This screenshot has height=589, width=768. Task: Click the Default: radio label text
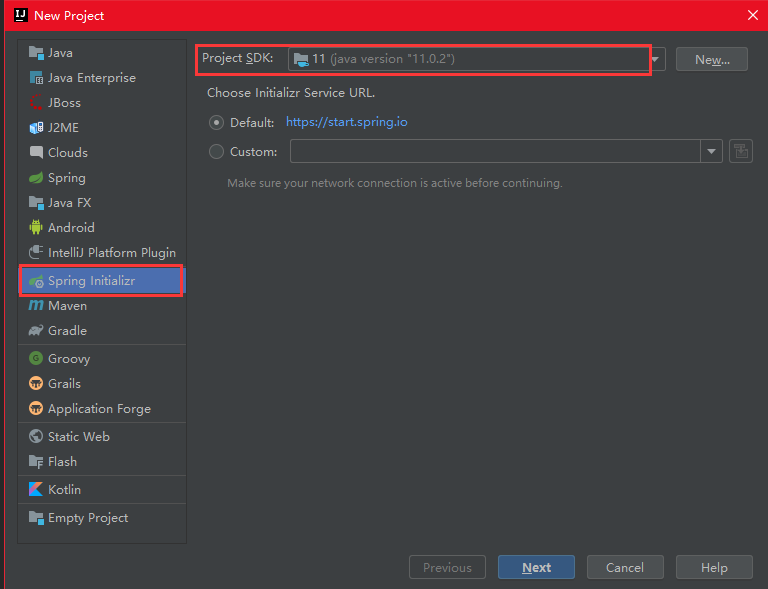252,122
